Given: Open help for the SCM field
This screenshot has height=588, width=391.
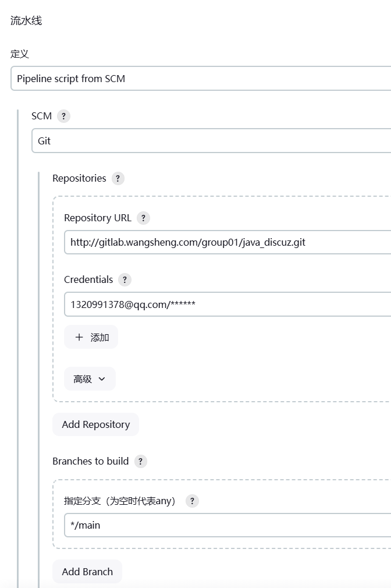Looking at the screenshot, I should (x=63, y=116).
